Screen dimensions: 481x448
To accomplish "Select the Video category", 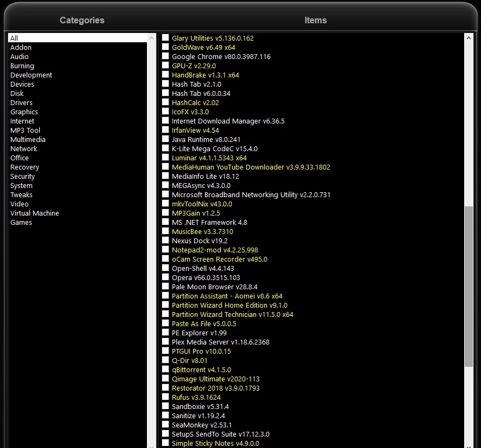I will [20, 204].
